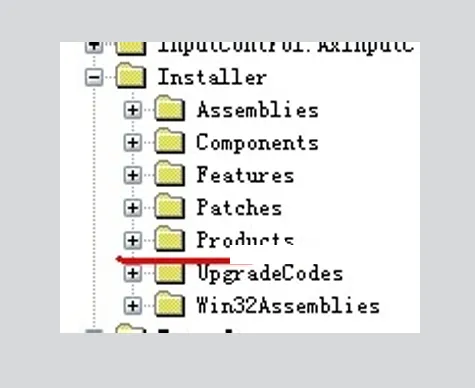The height and width of the screenshot is (388, 475).
Task: Click the Assemblies folder icon
Action: (x=170, y=108)
